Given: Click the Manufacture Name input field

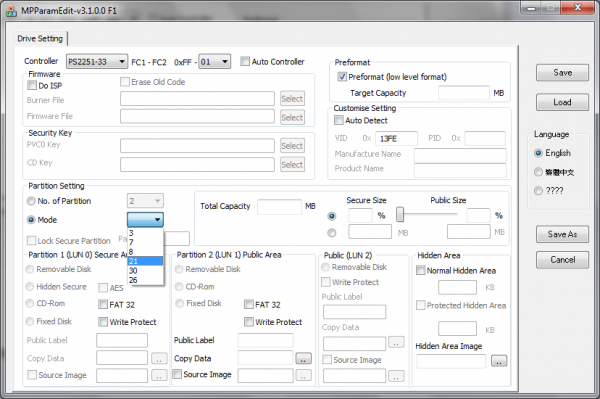Looking at the screenshot, I should pyautogui.click(x=460, y=155).
